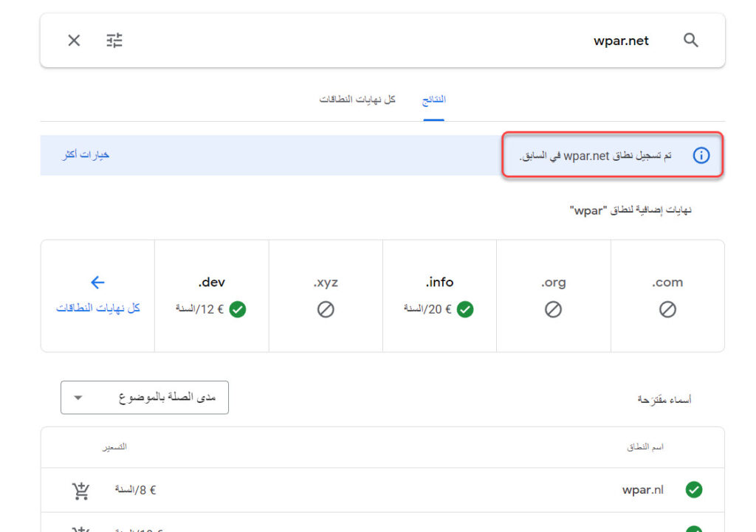Click the green check beside .info price
Viewport: 756px width, 532px height.
(465, 309)
